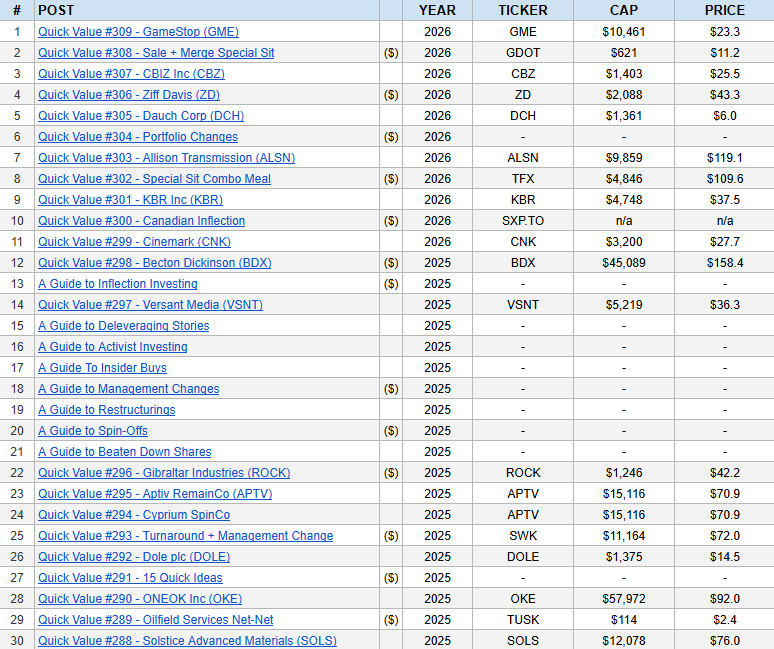Open Quick Value #291 - 15 Quick Ideas
Screen dimensions: 774x649
click(x=130, y=577)
